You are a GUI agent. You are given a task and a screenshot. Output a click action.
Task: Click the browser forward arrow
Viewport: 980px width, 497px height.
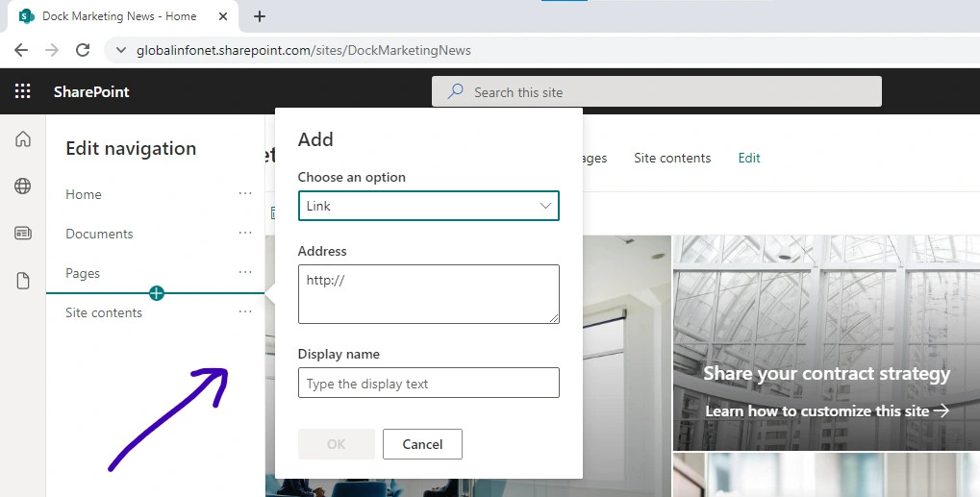(52, 50)
